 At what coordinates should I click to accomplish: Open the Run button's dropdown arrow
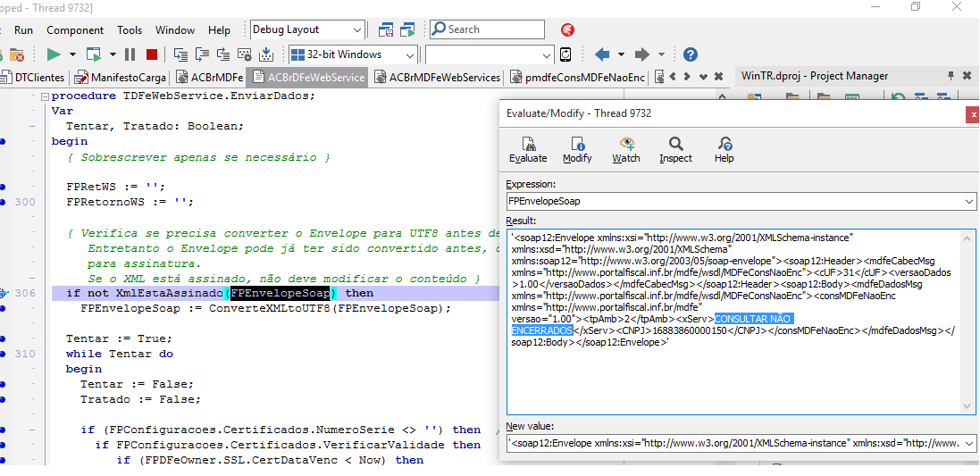tap(72, 54)
